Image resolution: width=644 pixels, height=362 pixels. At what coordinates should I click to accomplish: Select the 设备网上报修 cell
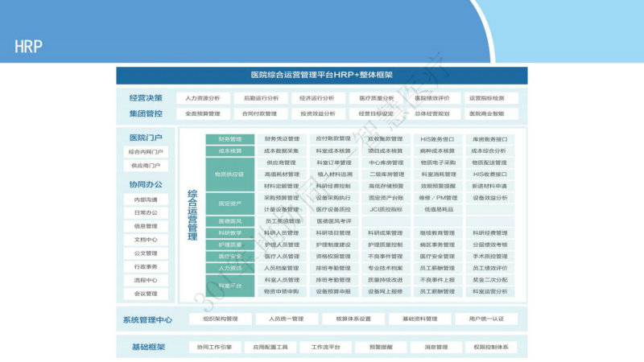click(386, 291)
